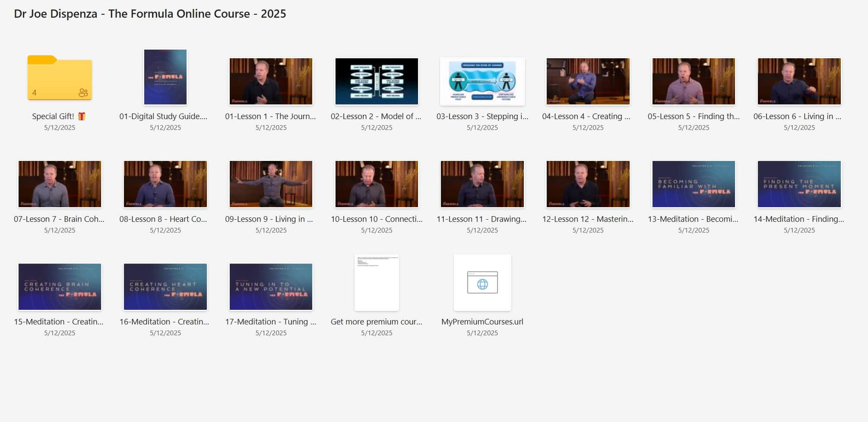Open the Get more premium courses document
The height and width of the screenshot is (422, 868).
coord(376,283)
